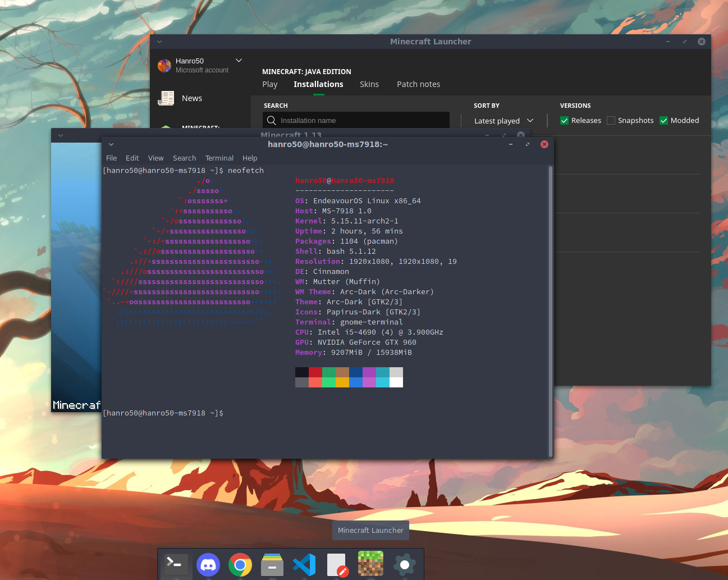Expand the Hanro50 account chevron
728x580 pixels.
239,61
